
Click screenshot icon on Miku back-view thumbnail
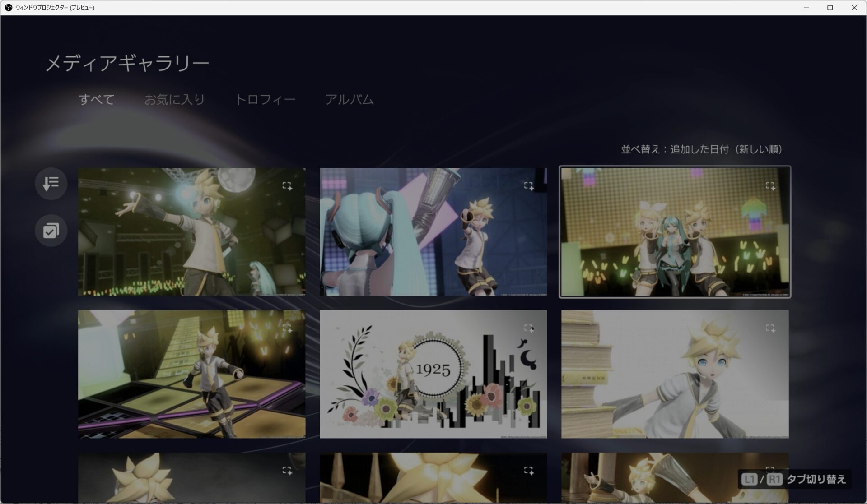click(529, 186)
